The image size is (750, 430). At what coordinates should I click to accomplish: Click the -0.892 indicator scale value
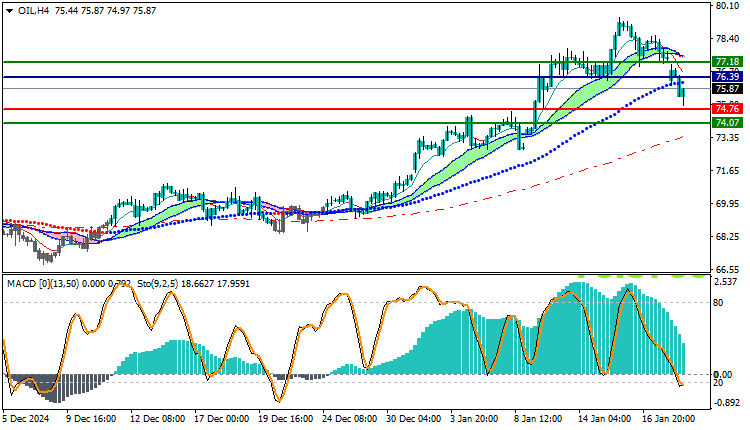[727, 403]
